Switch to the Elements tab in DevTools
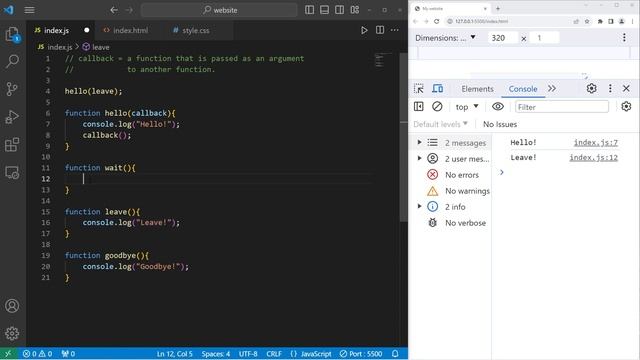 tap(477, 89)
